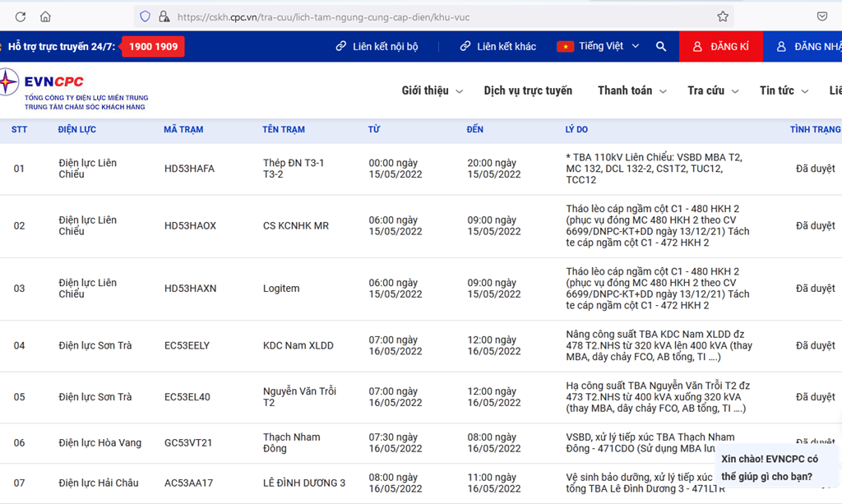This screenshot has width=842, height=504.
Task: Click the link icon beside Liên kết nội bộ
Action: coord(341,47)
